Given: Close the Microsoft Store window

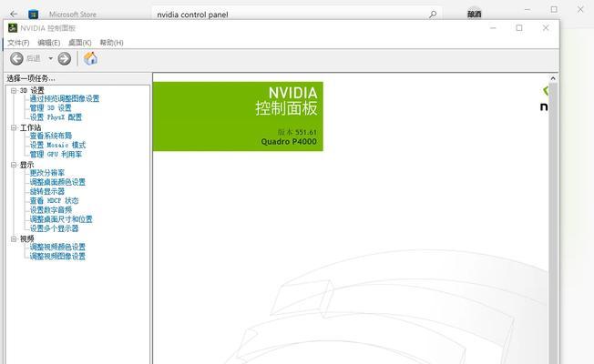Looking at the screenshot, I should coord(580,9).
